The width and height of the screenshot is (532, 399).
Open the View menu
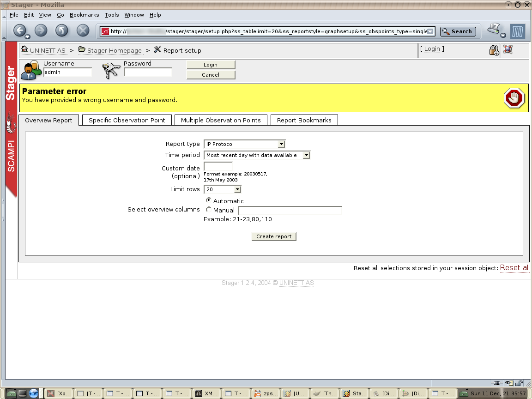[45, 15]
